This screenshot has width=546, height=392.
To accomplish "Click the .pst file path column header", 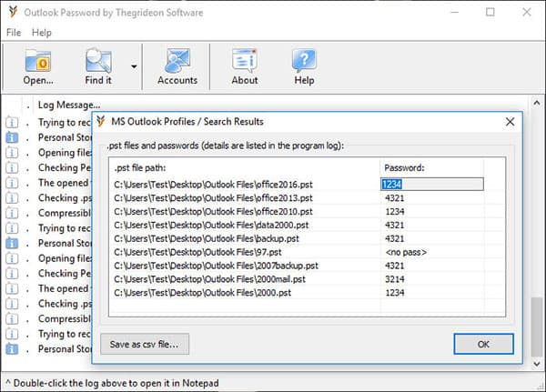I will (x=140, y=167).
